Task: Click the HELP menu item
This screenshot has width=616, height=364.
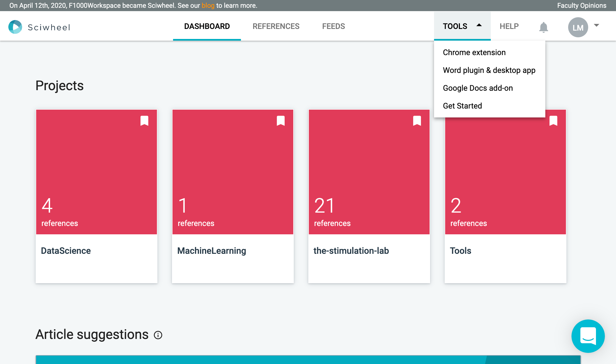Action: click(x=509, y=26)
